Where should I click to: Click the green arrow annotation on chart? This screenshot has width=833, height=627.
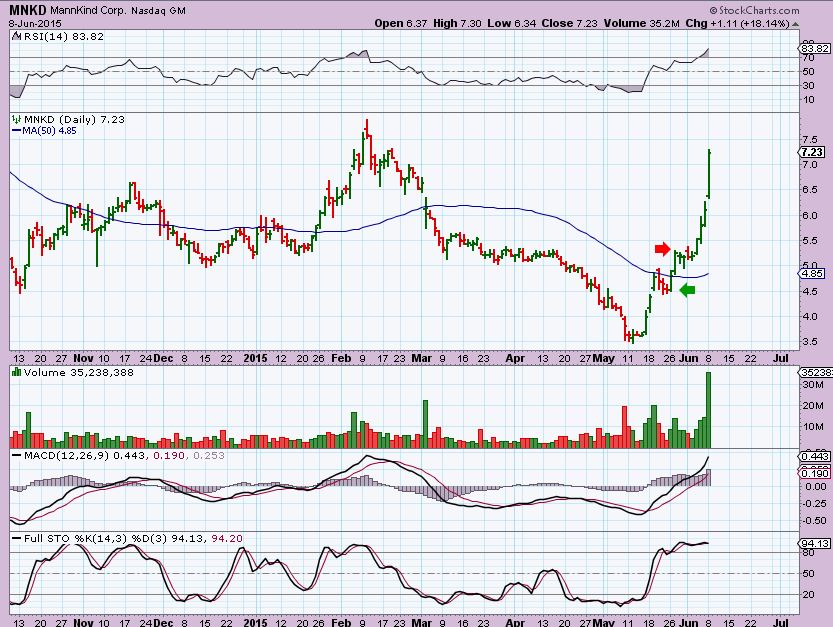tap(688, 290)
